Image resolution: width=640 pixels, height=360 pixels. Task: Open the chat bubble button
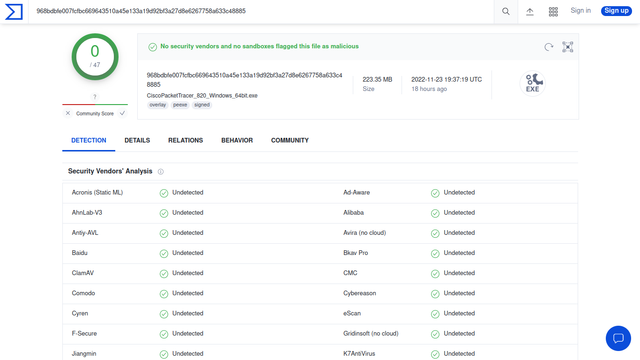coord(618,338)
